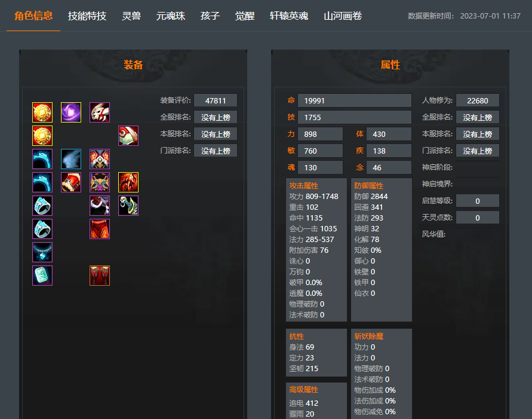Switch to the 灵兽 tab
Viewport: 532px width, 419px height.
[x=131, y=16]
